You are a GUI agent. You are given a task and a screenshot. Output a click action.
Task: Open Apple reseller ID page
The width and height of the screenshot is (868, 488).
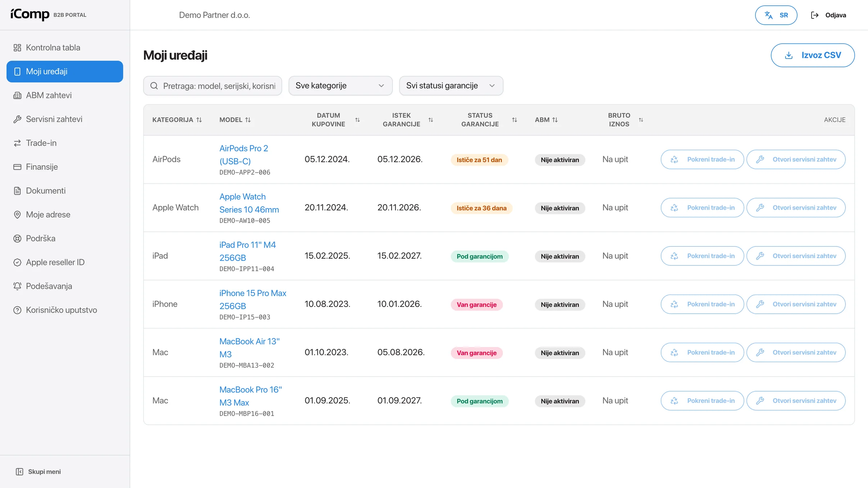[65, 262]
